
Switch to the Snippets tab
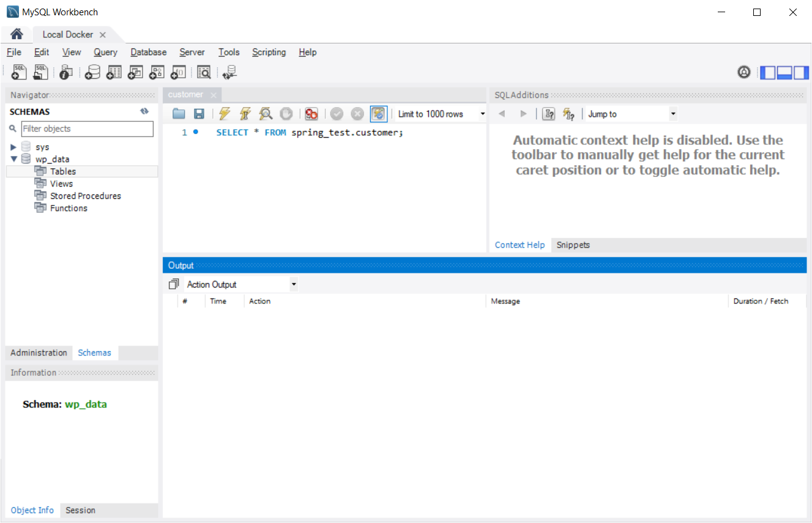pos(573,245)
